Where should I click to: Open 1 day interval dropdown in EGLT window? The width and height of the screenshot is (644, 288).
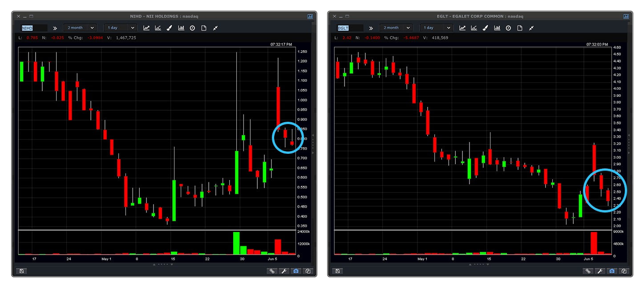(436, 28)
